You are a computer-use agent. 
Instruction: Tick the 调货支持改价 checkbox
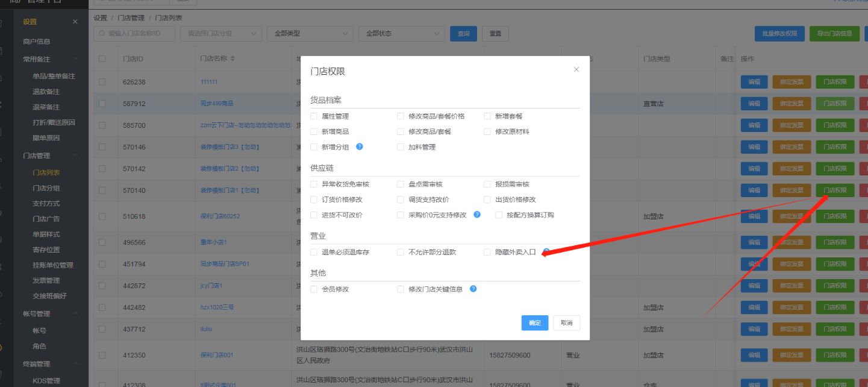[401, 200]
